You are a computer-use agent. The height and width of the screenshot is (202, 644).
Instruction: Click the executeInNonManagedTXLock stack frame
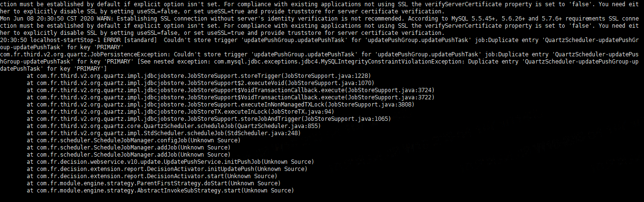[221, 104]
